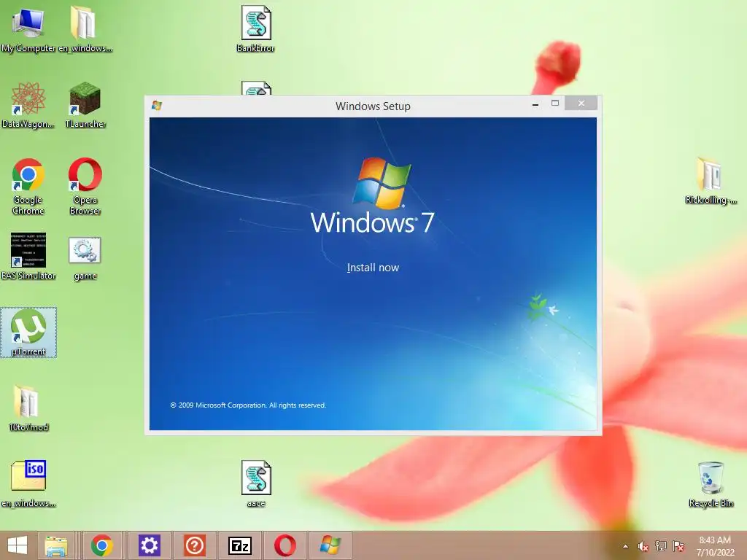747x560 pixels.
Task: Click the Windows Start button
Action: 18,545
